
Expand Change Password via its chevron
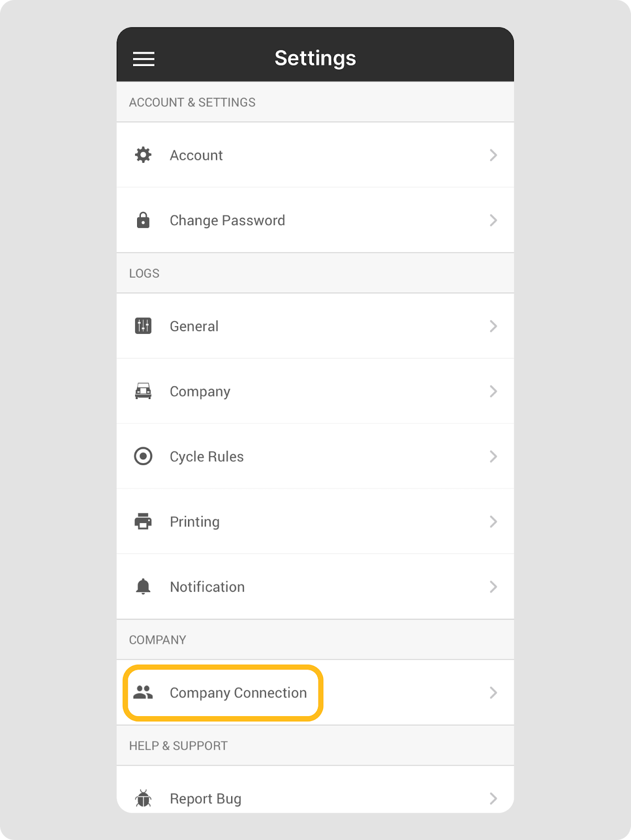click(x=493, y=220)
